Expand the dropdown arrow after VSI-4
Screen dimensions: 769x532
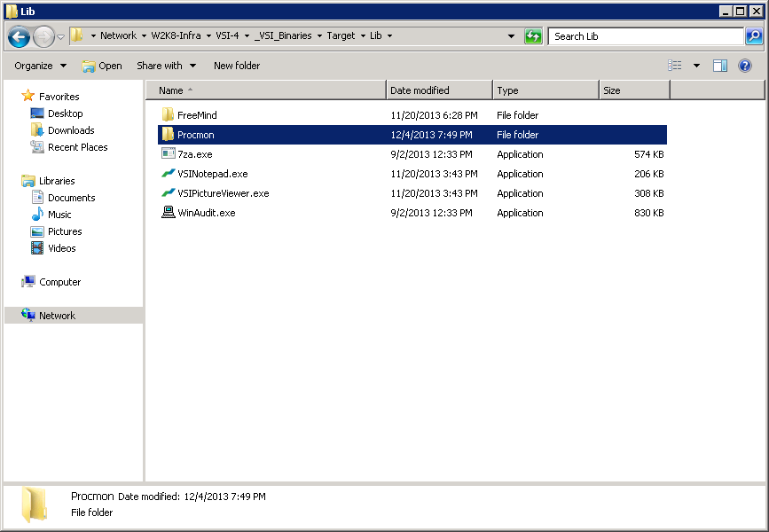pos(247,35)
